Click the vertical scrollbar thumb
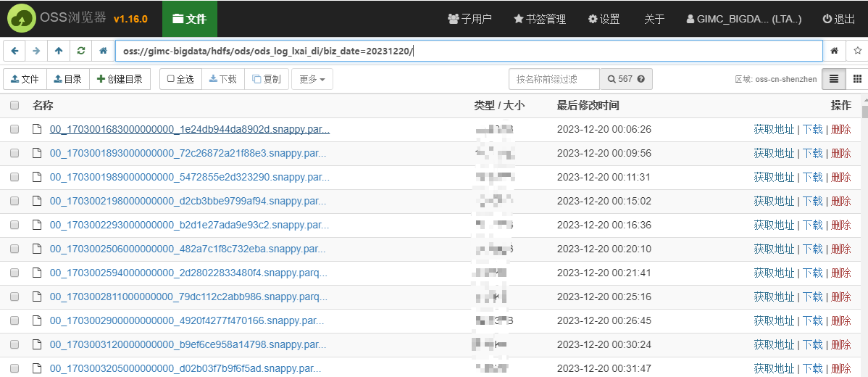The image size is (868, 377). [x=864, y=112]
